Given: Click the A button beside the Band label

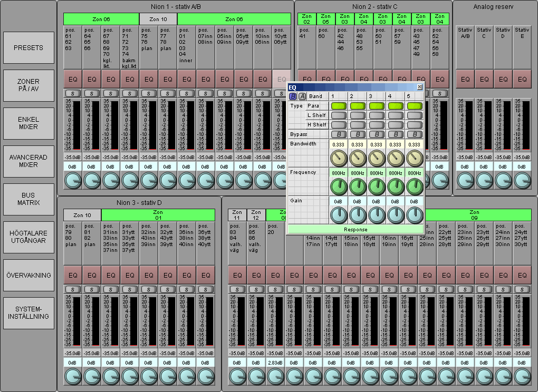Looking at the screenshot, I should (x=302, y=96).
